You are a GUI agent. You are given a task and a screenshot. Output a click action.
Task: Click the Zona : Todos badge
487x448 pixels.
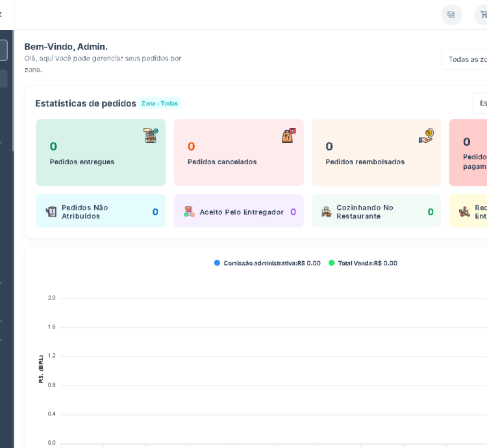(x=160, y=103)
